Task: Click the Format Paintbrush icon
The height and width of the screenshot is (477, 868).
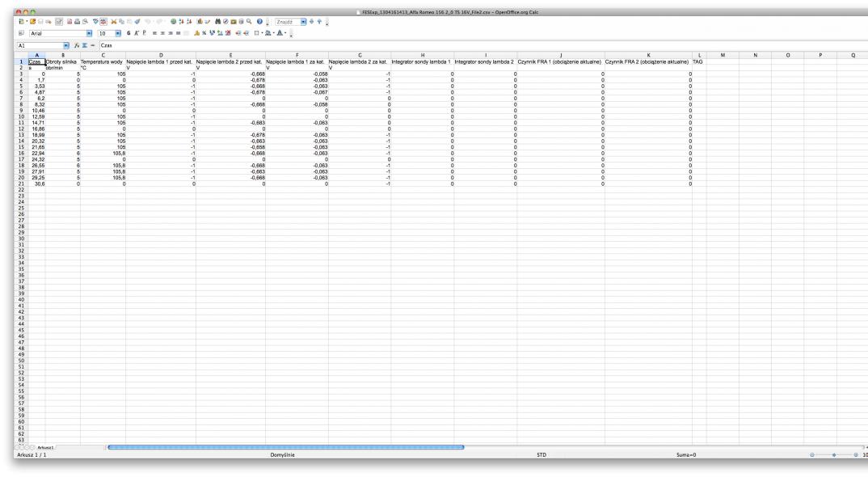Action: [137, 22]
